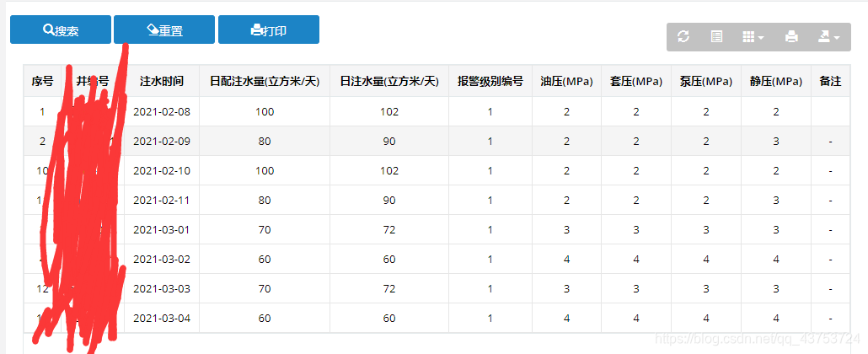This screenshot has width=868, height=354.
Task: Click the 备注 column header
Action: coord(830,82)
